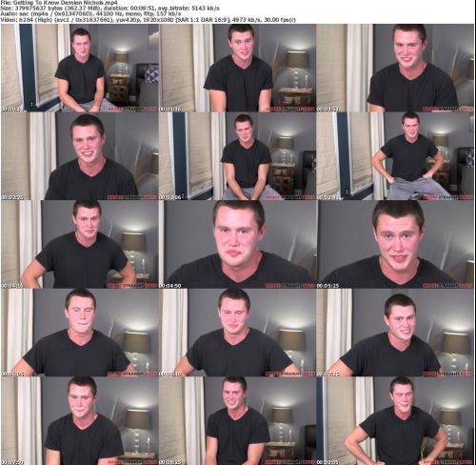Open the frame with hands on hips at 00:03:41

[x=395, y=156]
